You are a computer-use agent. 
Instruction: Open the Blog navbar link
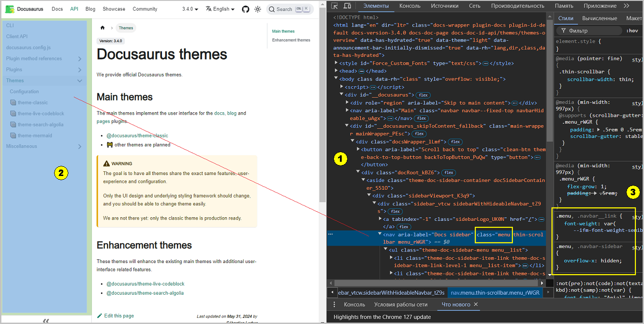click(90, 9)
